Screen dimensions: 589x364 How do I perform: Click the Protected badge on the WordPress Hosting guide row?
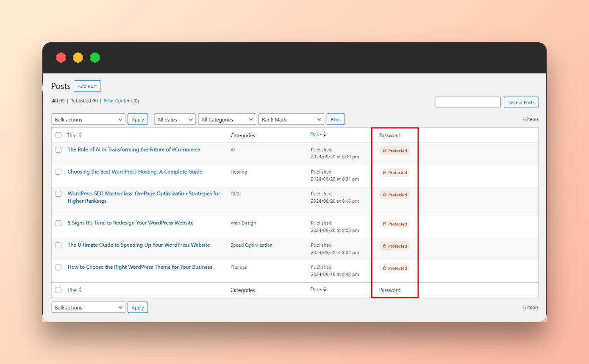pyautogui.click(x=395, y=173)
